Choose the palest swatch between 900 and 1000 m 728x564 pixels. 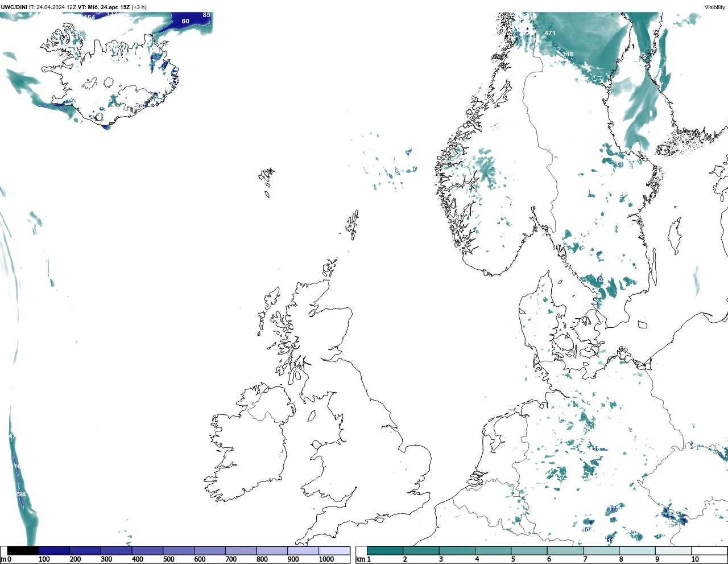pos(303,550)
